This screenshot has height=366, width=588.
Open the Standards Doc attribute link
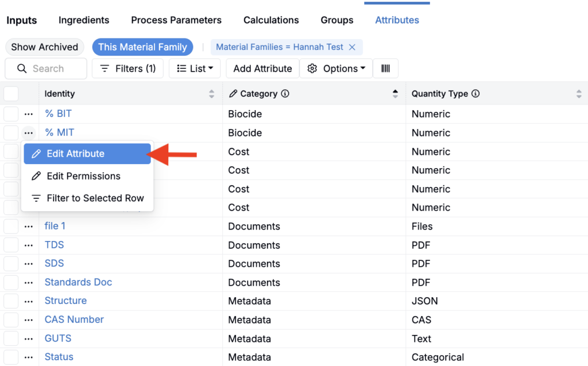pos(78,282)
